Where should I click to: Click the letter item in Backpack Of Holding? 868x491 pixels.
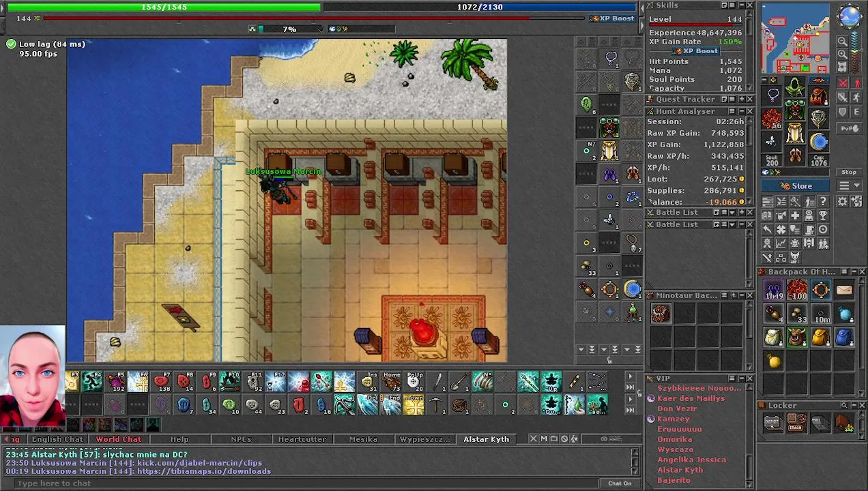point(843,291)
